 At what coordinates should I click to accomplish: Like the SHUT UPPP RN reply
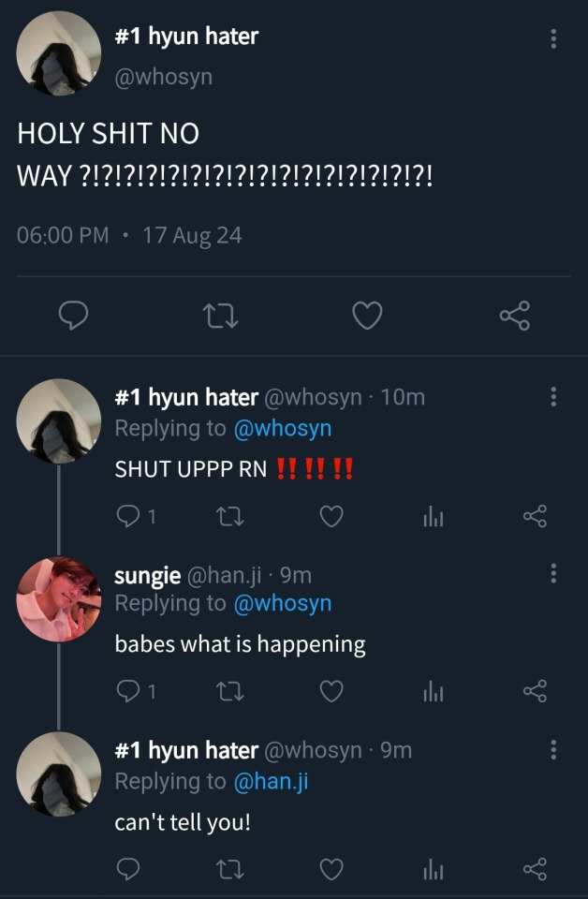point(331,516)
